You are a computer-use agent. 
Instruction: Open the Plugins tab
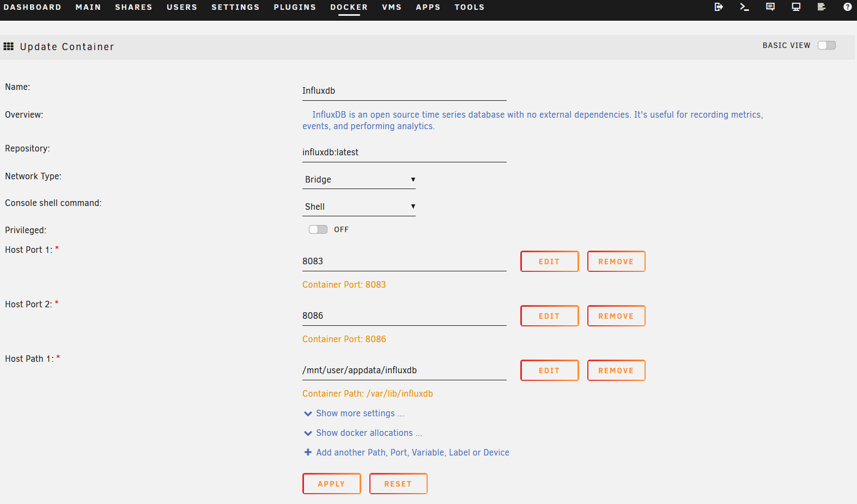[295, 7]
